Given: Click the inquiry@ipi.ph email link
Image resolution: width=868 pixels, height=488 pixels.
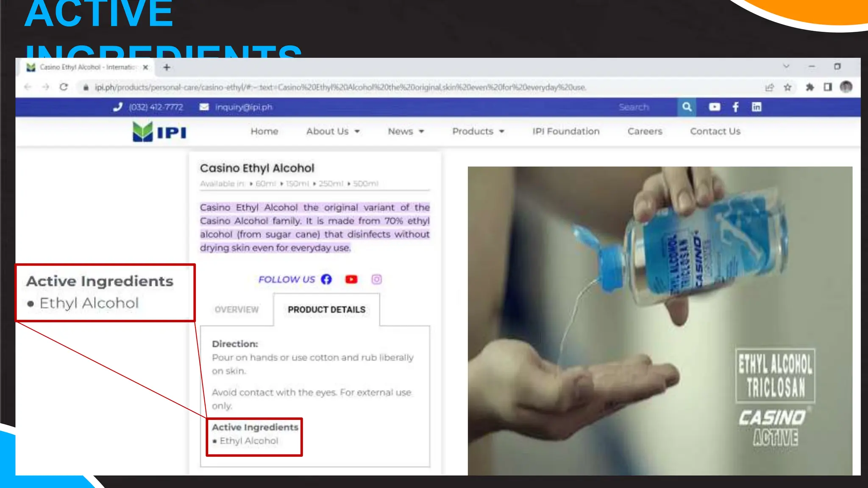Looking at the screenshot, I should pyautogui.click(x=244, y=107).
